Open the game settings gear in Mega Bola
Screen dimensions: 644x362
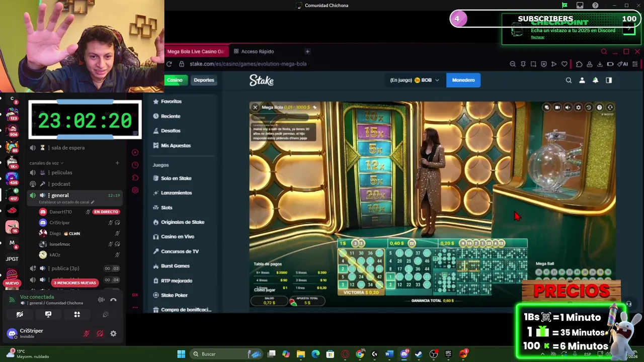pyautogui.click(x=579, y=107)
